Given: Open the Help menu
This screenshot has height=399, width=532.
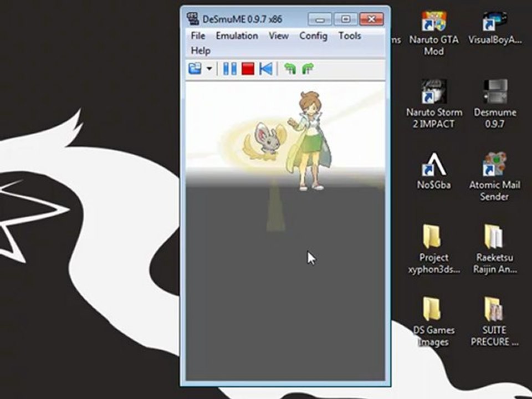Looking at the screenshot, I should pyautogui.click(x=201, y=51).
